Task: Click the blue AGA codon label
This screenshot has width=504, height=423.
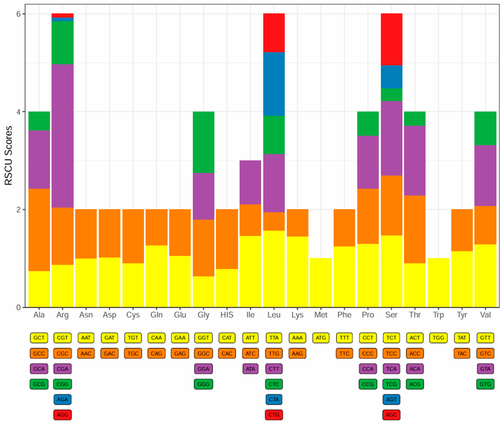Action: (x=62, y=400)
